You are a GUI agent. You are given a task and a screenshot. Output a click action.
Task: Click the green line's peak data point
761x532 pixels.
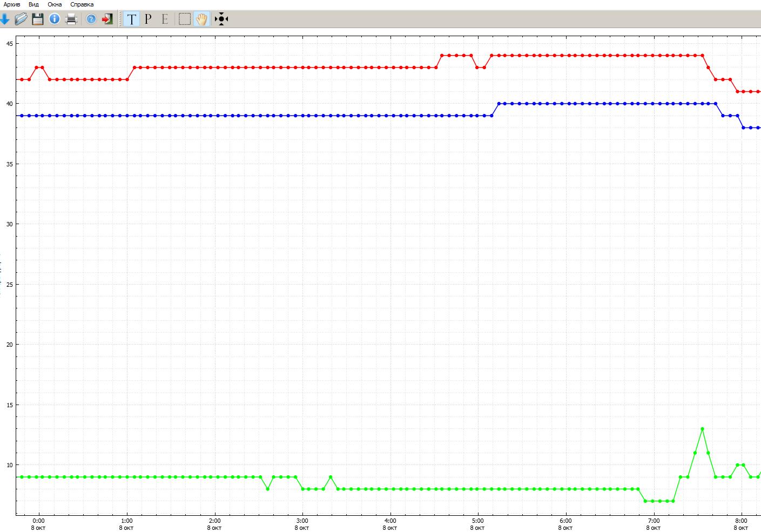click(702, 429)
